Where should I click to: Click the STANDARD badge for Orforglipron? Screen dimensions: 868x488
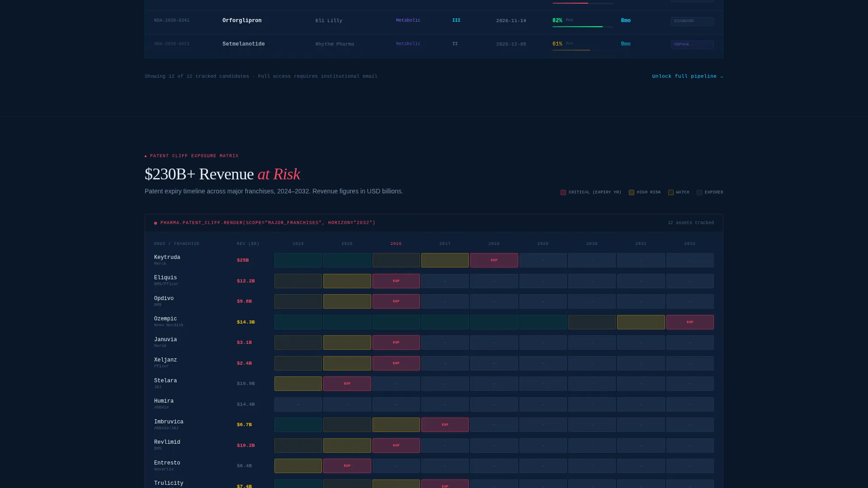[692, 21]
